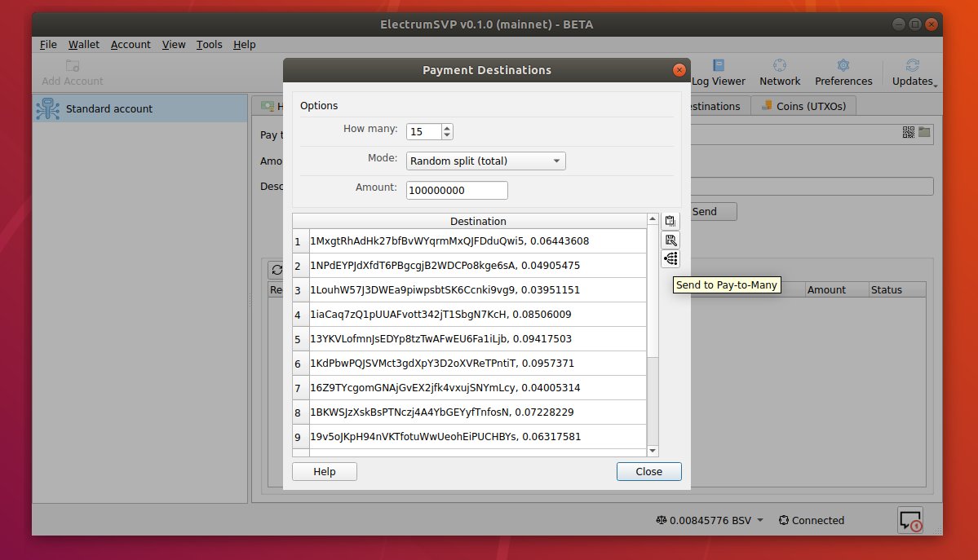Open Preferences from the toolbar
Screen dimensions: 978x560
[x=843, y=73]
